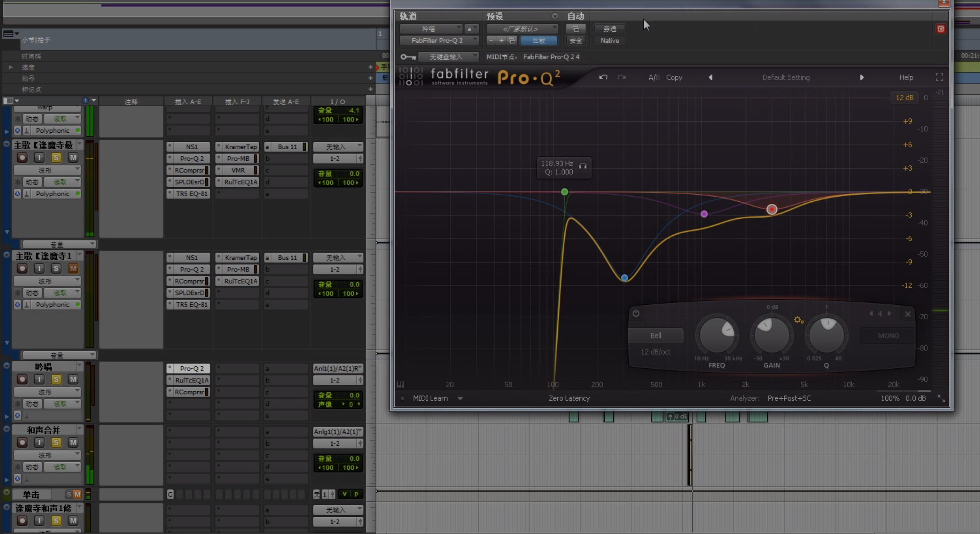Screen dimensions: 980x534
Task: Open the Help menu in Pro-Q 2
Action: pos(906,77)
